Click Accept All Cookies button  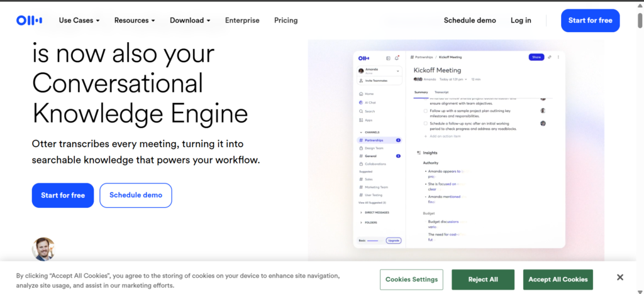click(x=558, y=280)
